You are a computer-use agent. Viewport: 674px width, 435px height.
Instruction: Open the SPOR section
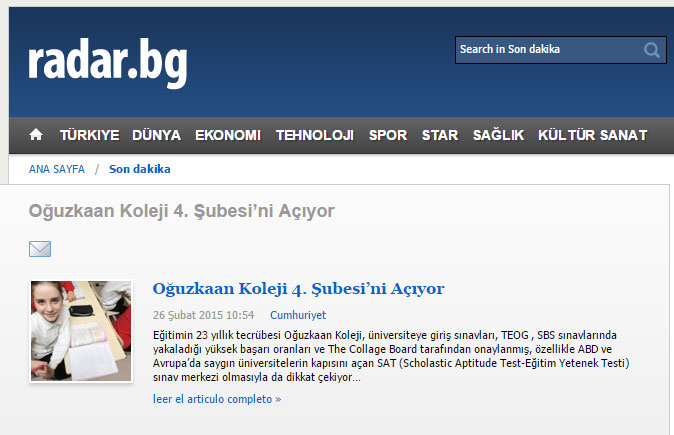[x=388, y=135]
